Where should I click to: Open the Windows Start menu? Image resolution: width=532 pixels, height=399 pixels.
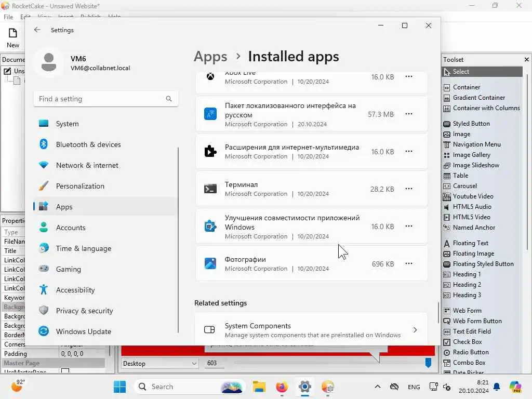pyautogui.click(x=119, y=387)
